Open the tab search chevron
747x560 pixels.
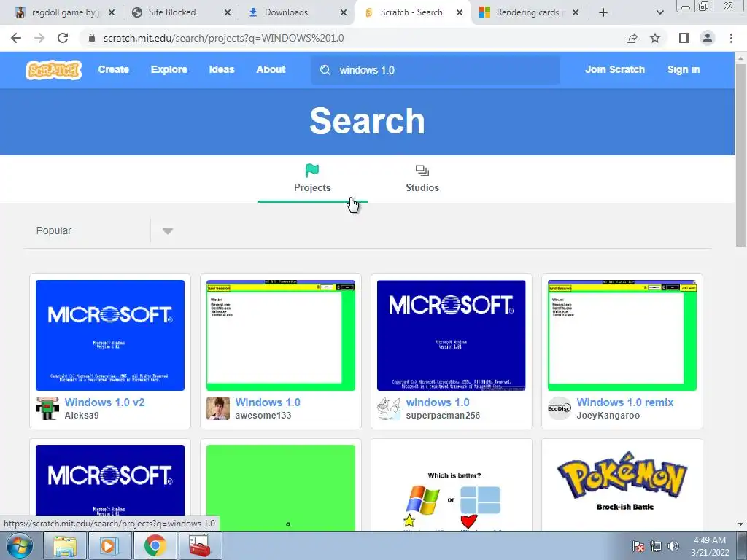click(659, 13)
